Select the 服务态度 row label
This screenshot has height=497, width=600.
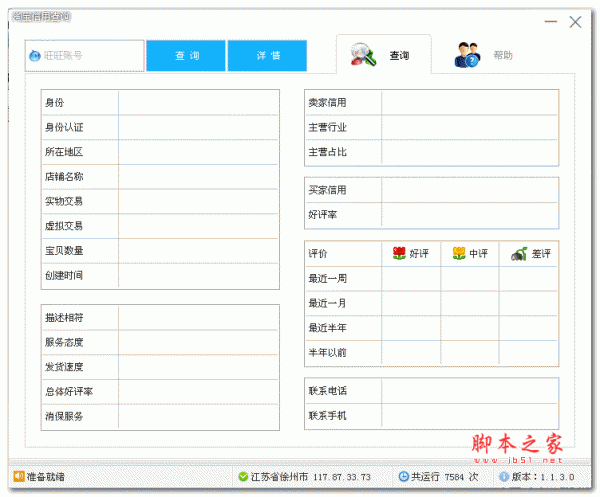pos(64,342)
